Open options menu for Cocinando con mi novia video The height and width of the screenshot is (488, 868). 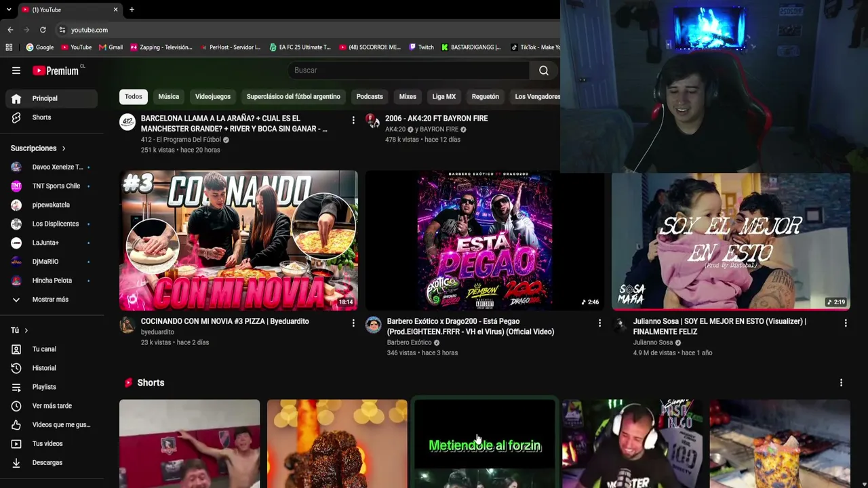click(353, 323)
